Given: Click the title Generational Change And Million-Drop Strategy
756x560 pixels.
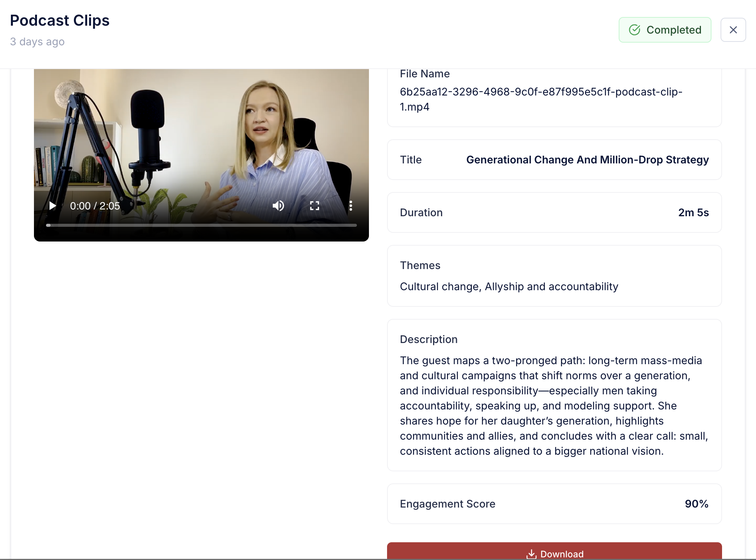Looking at the screenshot, I should coord(587,160).
